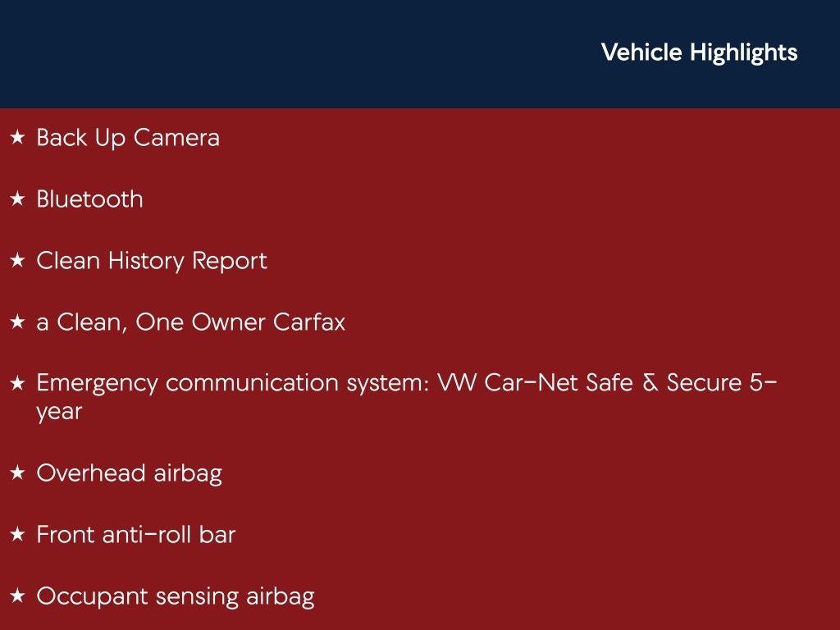Click the star beside One Owner Carfax
Screen dimensions: 840x630
tap(17, 322)
